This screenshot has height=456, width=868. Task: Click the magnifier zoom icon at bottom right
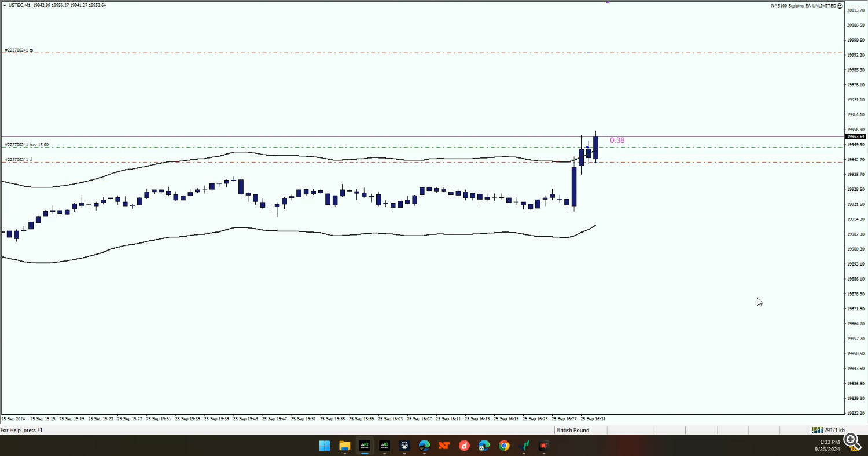pos(854,442)
